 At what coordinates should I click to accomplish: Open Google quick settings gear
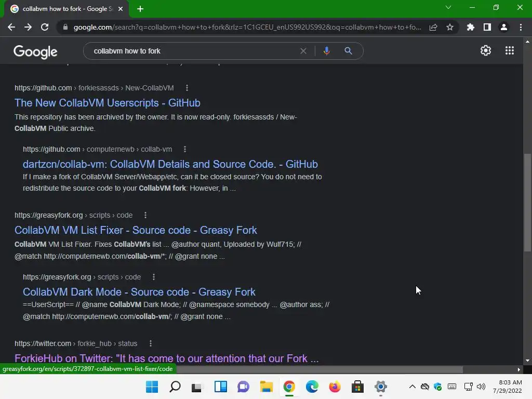486,50
